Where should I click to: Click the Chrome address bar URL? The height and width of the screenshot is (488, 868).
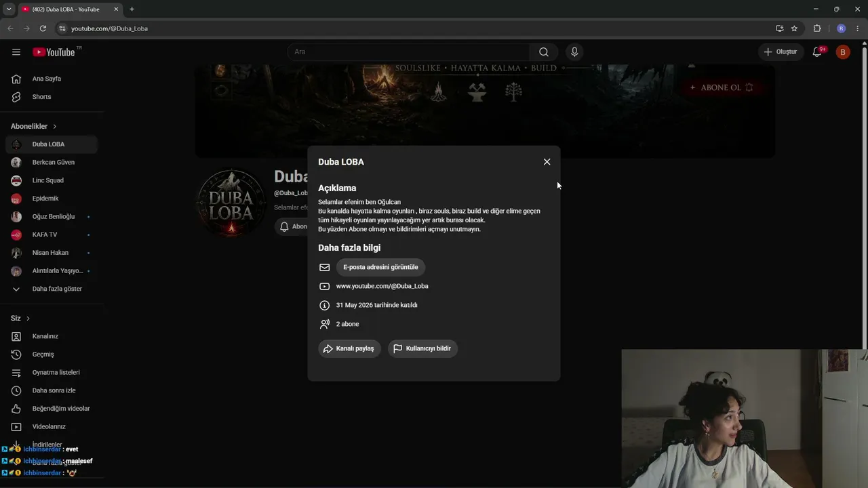(109, 28)
